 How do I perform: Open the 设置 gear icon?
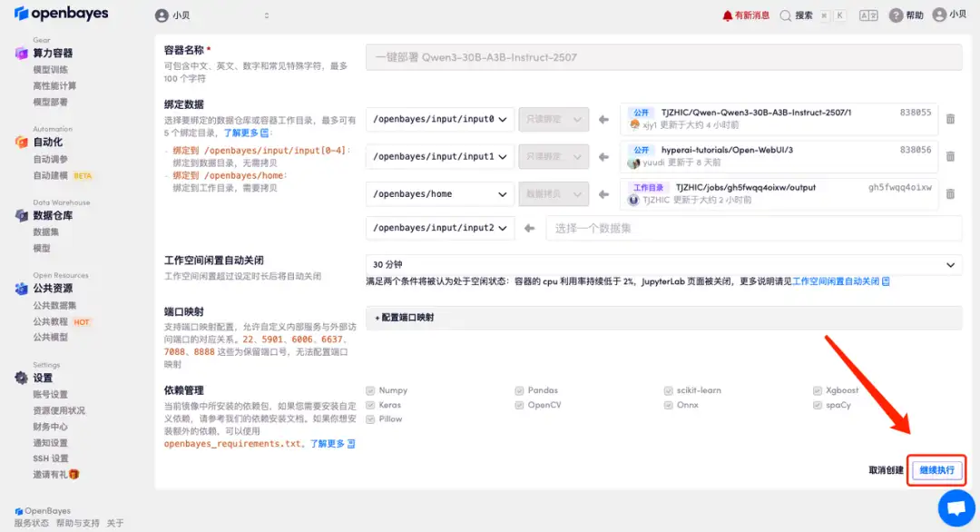tap(21, 378)
